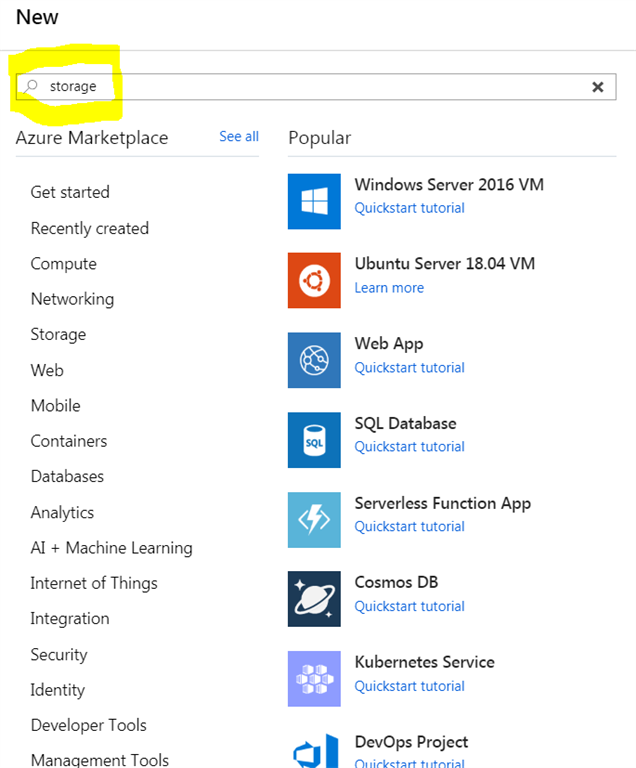Click the Cosmos DB planet icon
Image resolution: width=636 pixels, height=768 pixels.
point(314,599)
